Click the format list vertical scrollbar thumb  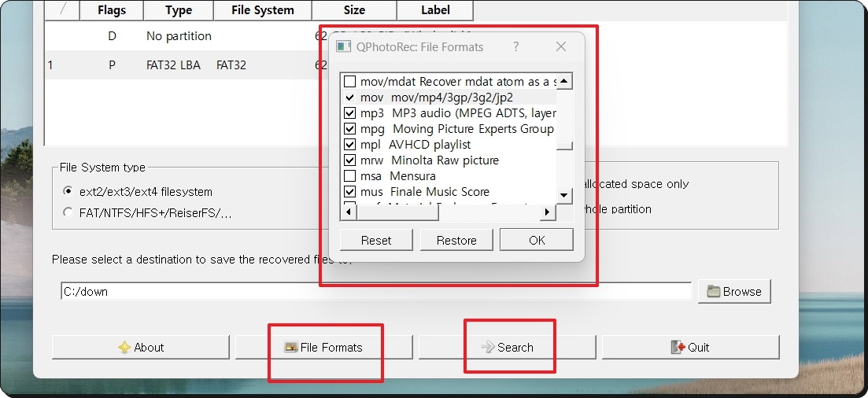point(564,146)
